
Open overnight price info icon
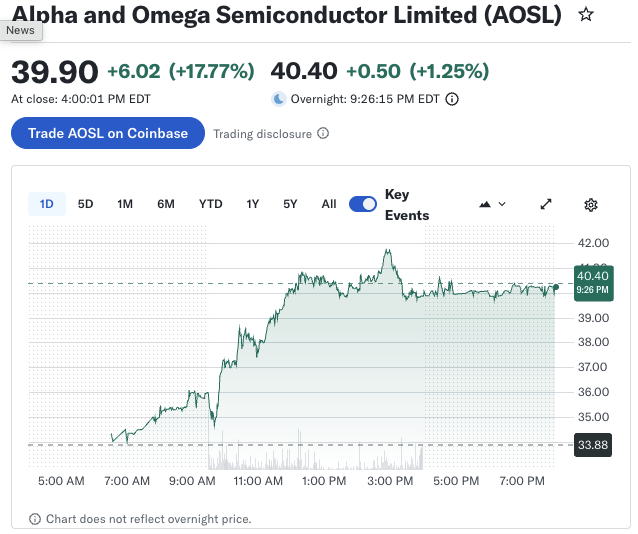452,99
